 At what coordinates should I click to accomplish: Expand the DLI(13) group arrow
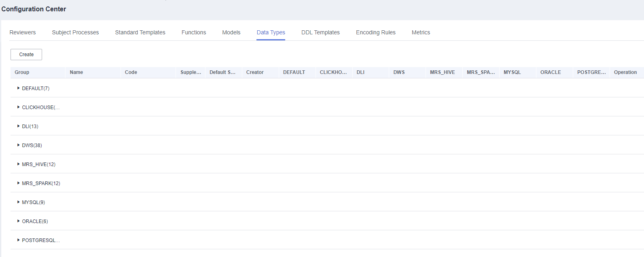pos(19,126)
